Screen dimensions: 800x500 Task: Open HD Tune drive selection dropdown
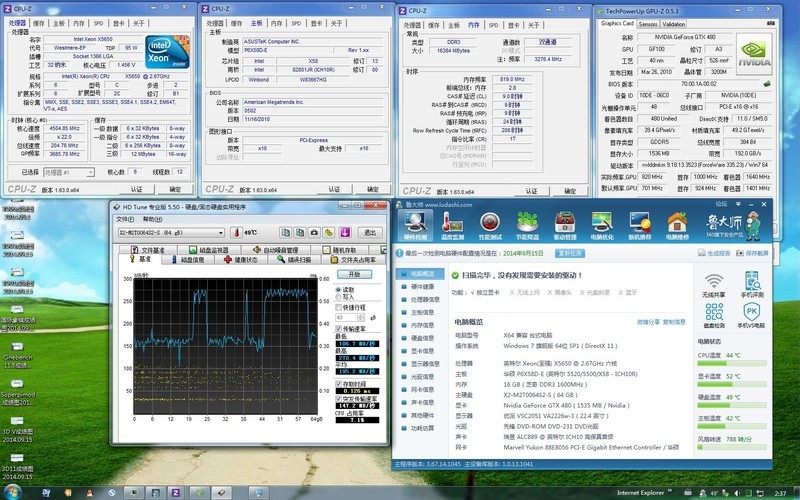coord(171,233)
